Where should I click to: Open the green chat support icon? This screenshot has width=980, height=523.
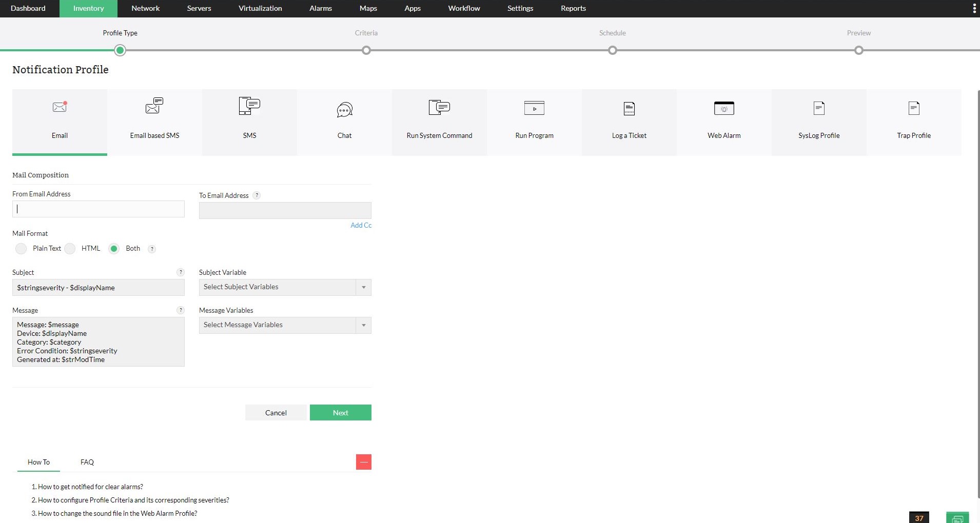pyautogui.click(x=957, y=517)
